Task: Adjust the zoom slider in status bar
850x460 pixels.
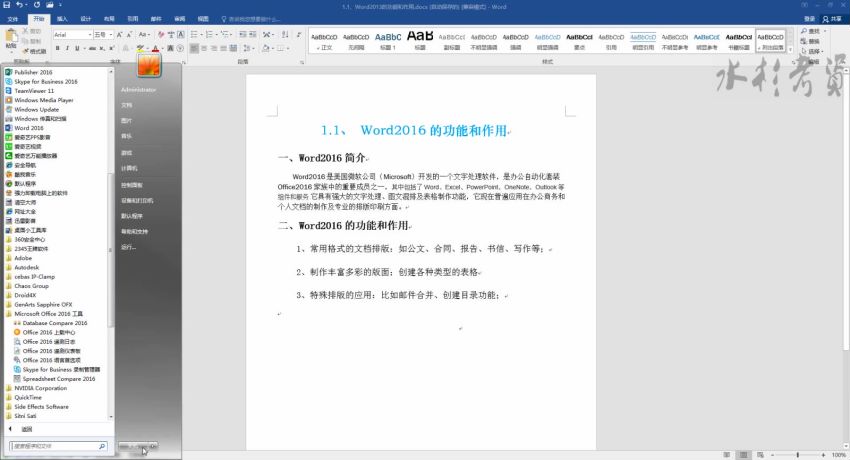Action: pos(797,455)
